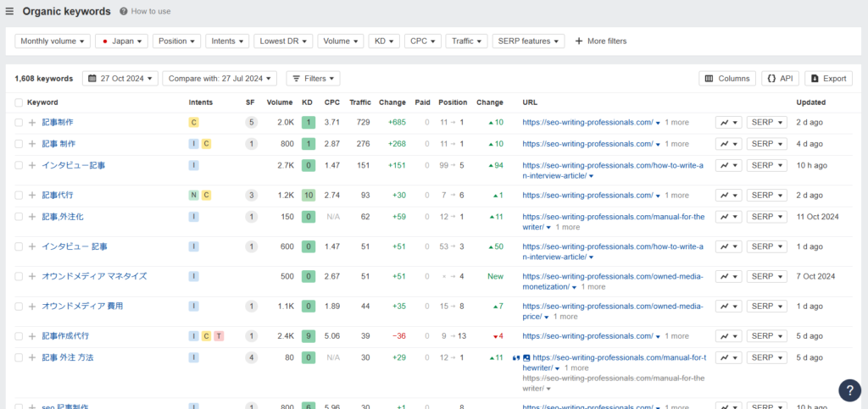
Task: Click the plus icon beside 記事代行 keyword
Action: [32, 196]
